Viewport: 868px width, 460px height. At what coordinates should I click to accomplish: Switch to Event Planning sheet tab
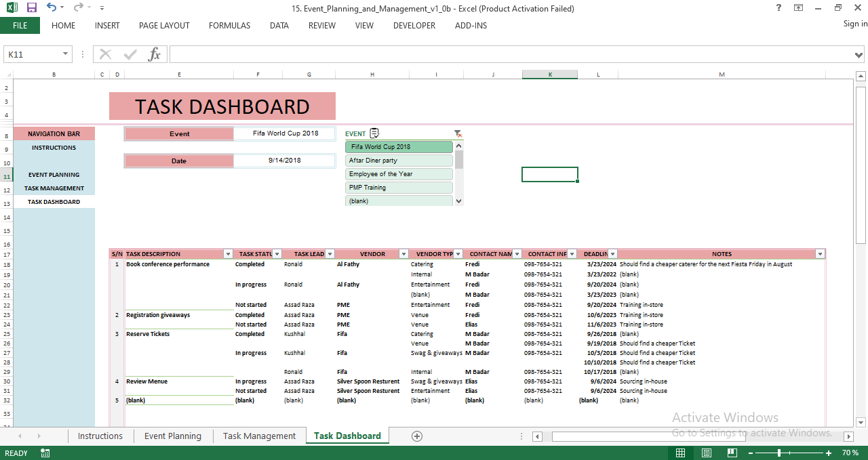[173, 436]
